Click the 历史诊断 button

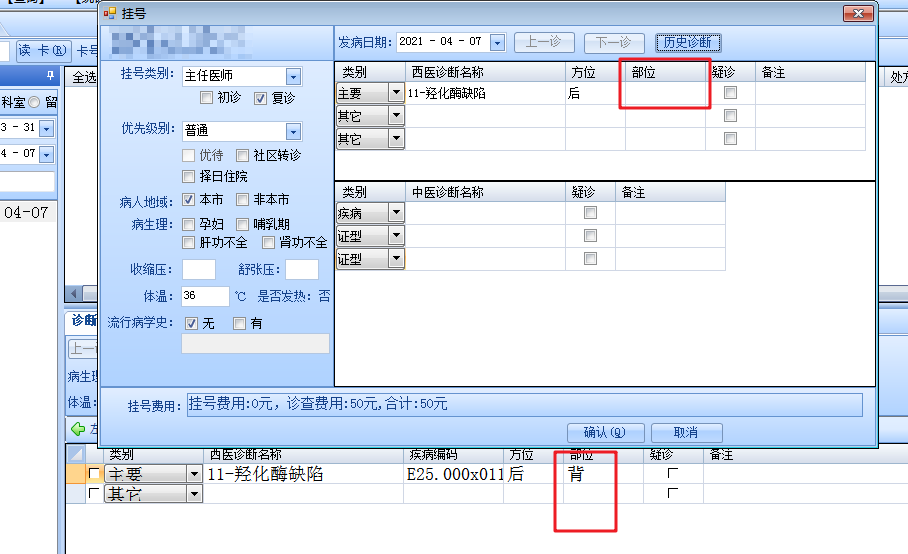(688, 42)
